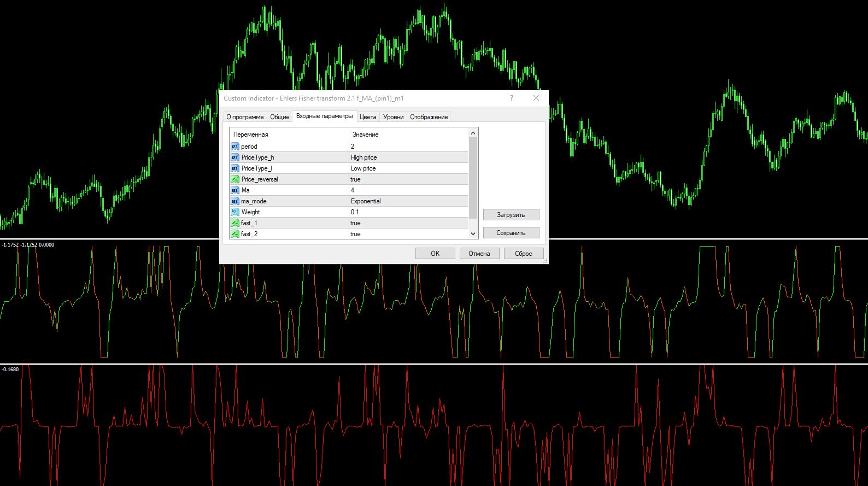The image size is (868, 486).
Task: Click the Сохранить button
Action: click(x=511, y=233)
